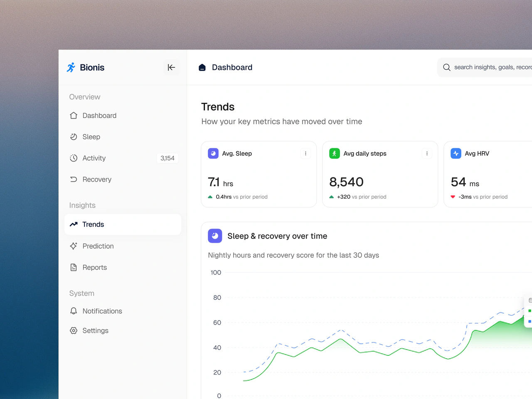Click the Dashboard title in header
This screenshot has height=399, width=532.
click(x=232, y=67)
